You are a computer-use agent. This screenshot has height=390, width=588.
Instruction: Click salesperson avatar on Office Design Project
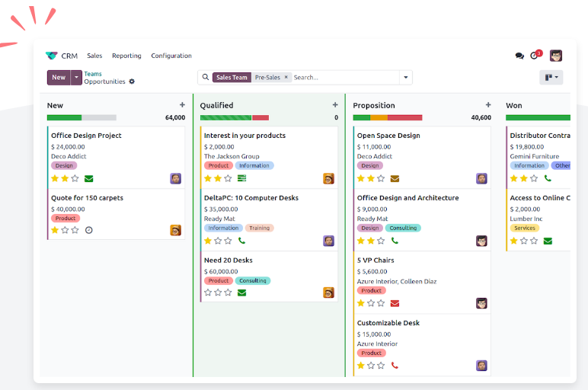pos(175,178)
